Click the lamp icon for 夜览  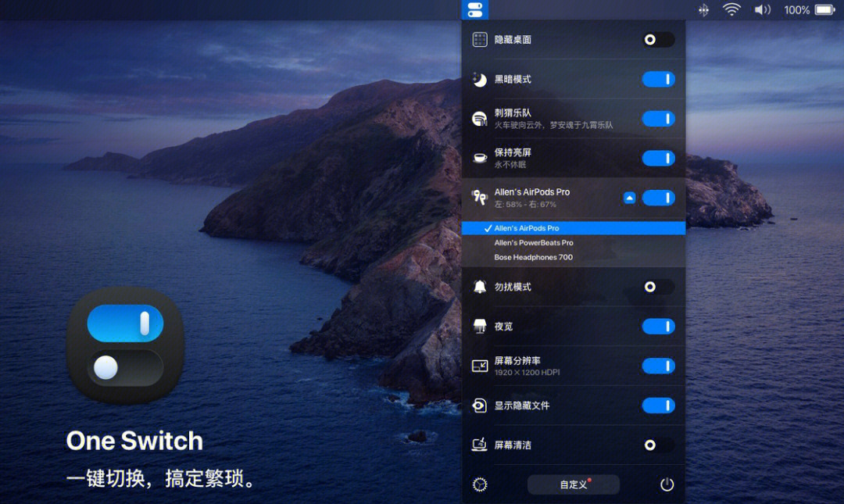tap(480, 327)
